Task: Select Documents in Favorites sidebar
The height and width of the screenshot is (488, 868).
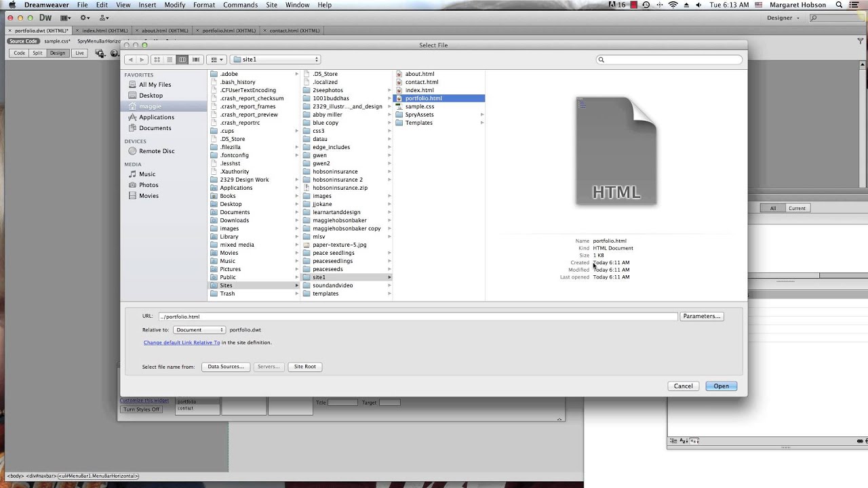Action: pos(155,128)
